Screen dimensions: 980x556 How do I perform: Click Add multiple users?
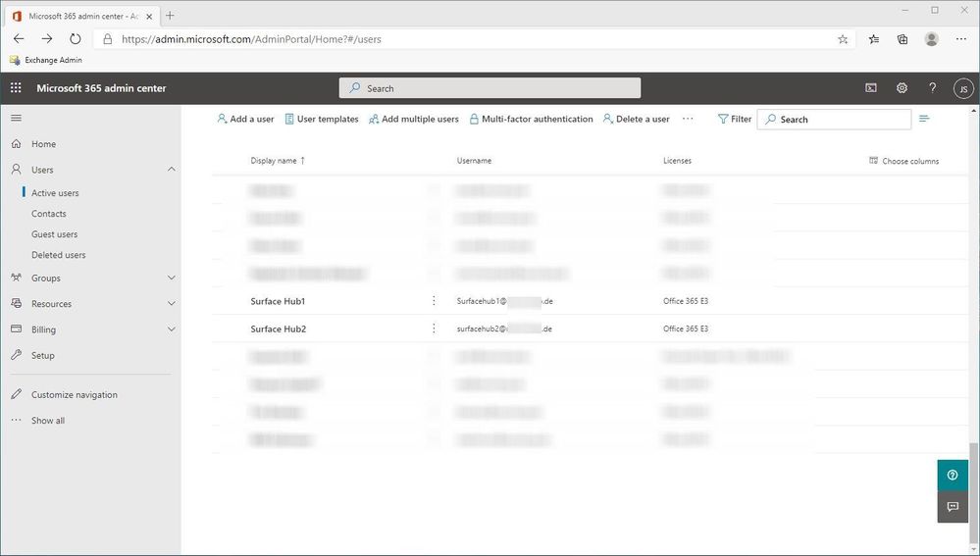coord(413,119)
